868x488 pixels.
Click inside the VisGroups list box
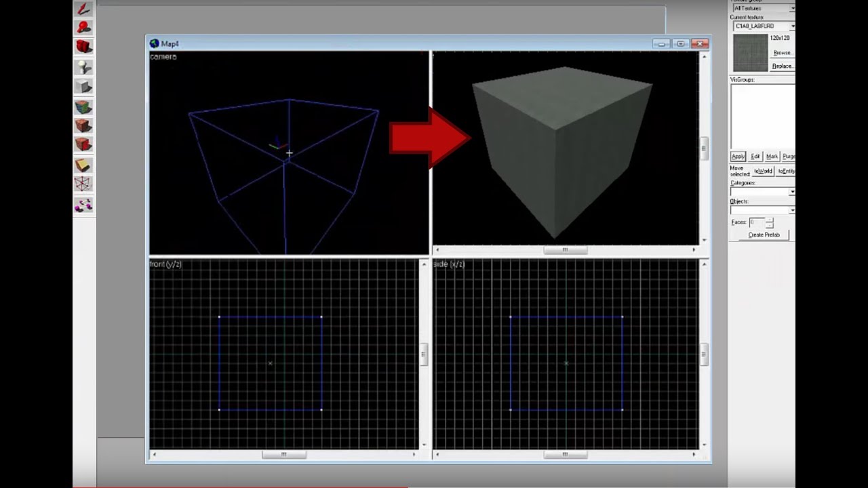(762, 117)
